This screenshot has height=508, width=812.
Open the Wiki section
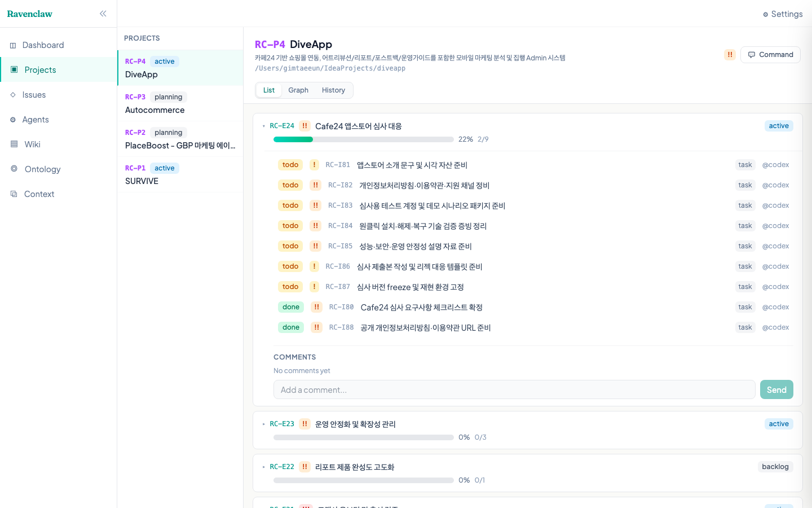[x=32, y=144]
